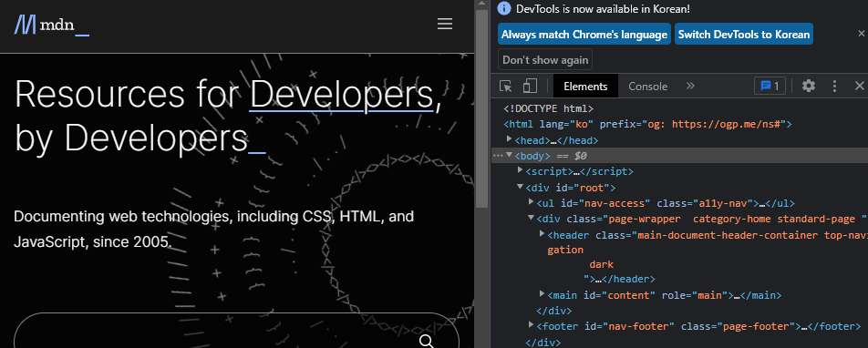Expand the ul nav-access node
This screenshot has height=348, width=868.
point(532,202)
